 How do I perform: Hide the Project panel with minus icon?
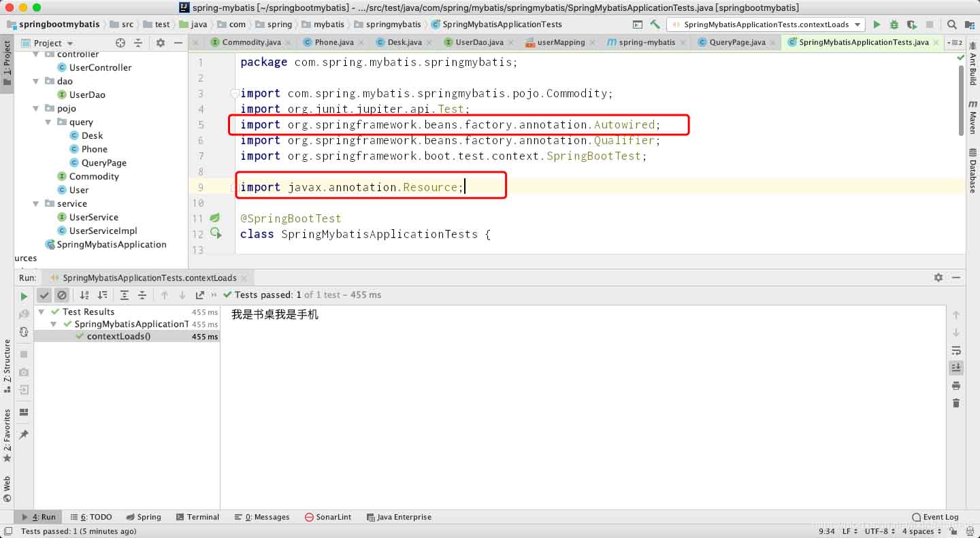pos(178,42)
